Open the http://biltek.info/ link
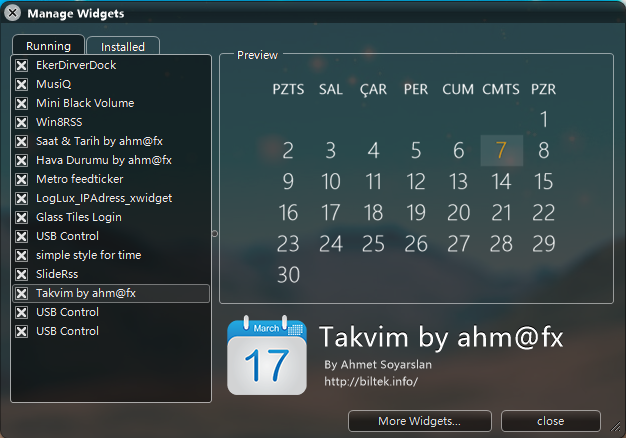The height and width of the screenshot is (438, 626). pyautogui.click(x=371, y=382)
